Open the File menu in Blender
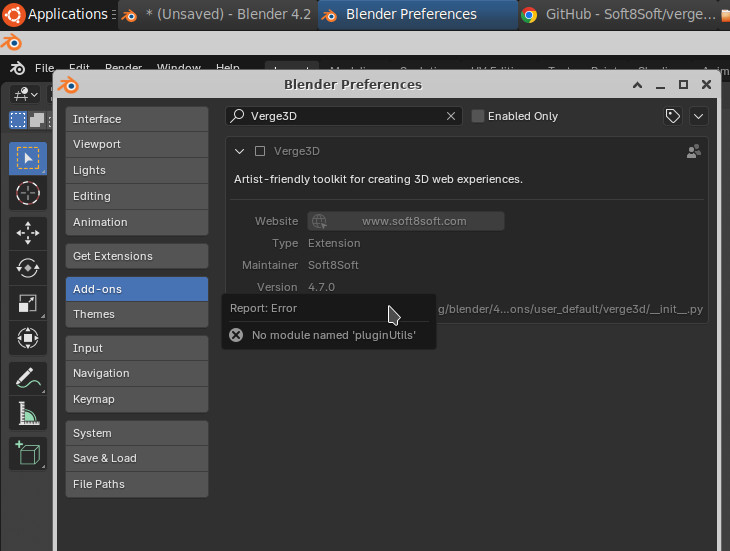This screenshot has width=730, height=551. click(44, 68)
